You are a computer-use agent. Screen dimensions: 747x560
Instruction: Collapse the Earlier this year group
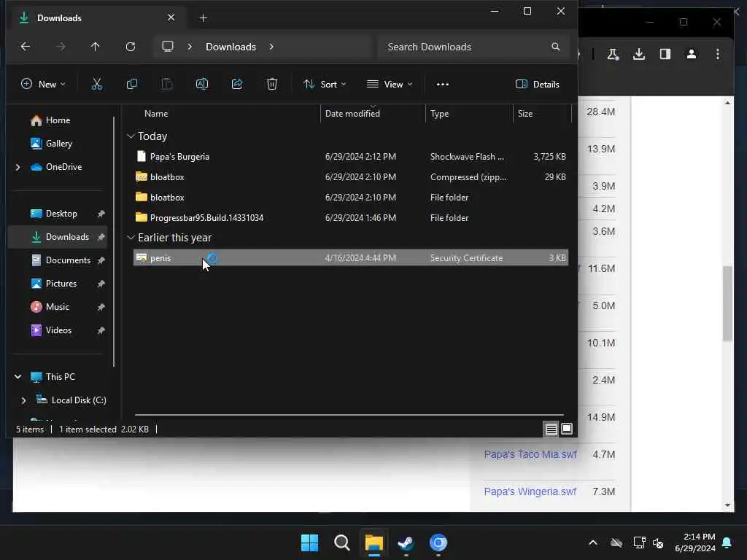131,238
